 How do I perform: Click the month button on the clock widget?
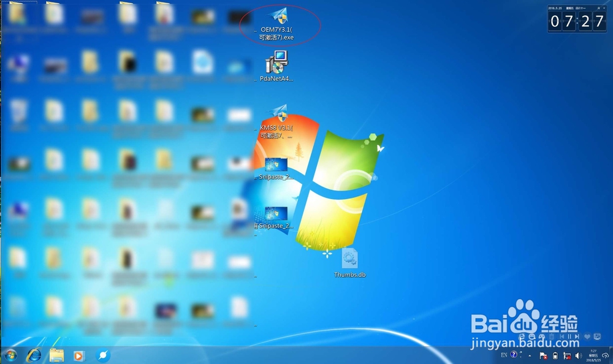pos(598,8)
